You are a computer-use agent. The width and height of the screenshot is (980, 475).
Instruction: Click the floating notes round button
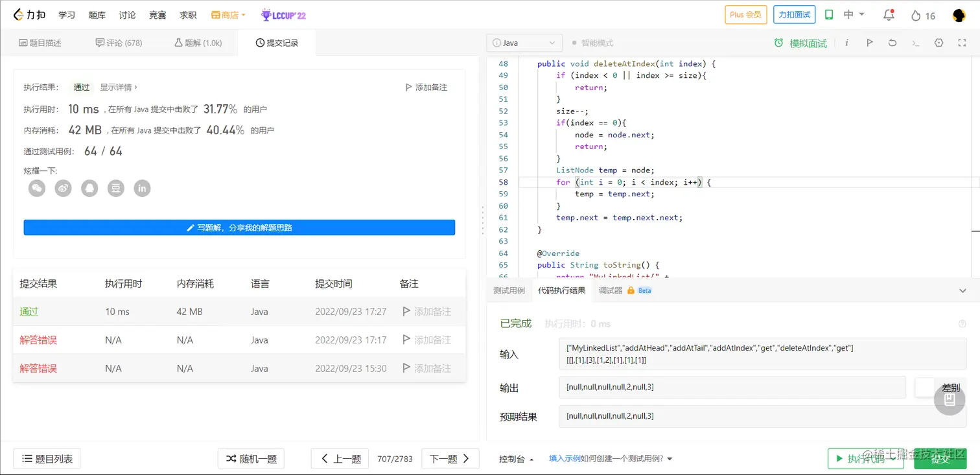coord(950,400)
